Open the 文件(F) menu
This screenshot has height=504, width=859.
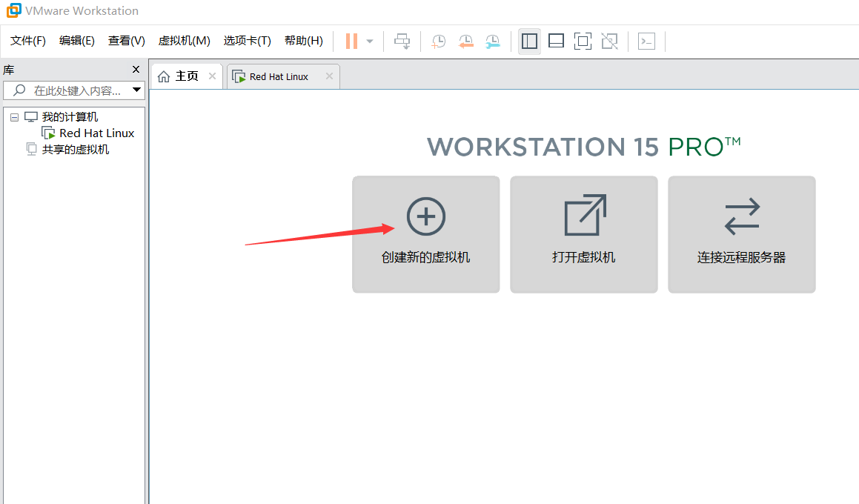28,41
